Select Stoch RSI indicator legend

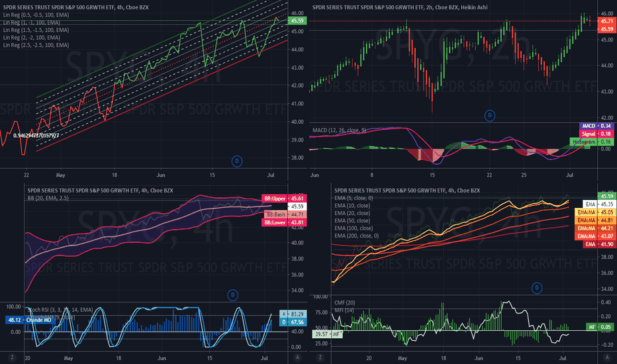coord(60,310)
